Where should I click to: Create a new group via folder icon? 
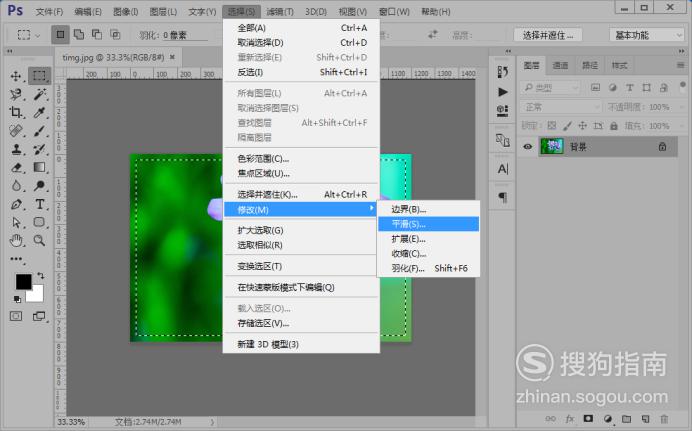pyautogui.click(x=625, y=419)
